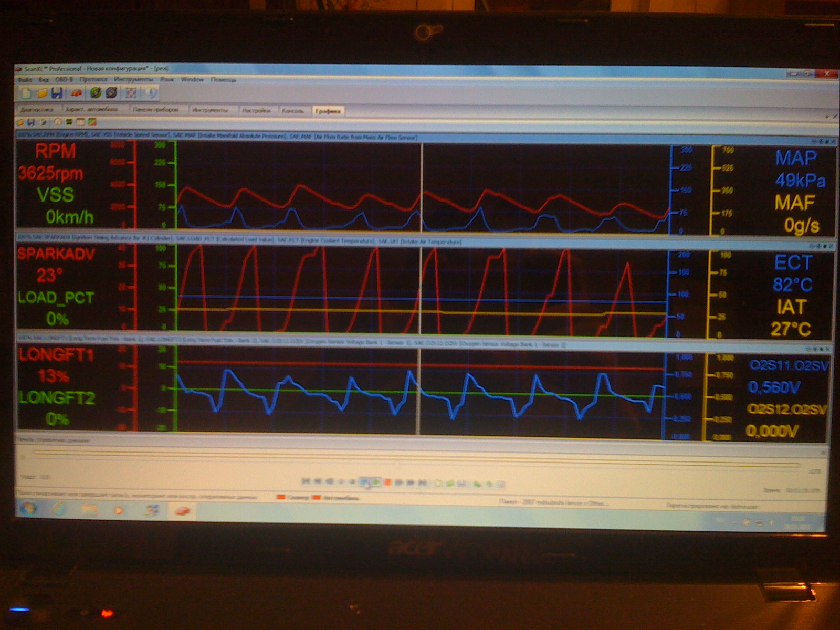
Task: Switch to the Настройки tab
Action: tap(256, 111)
